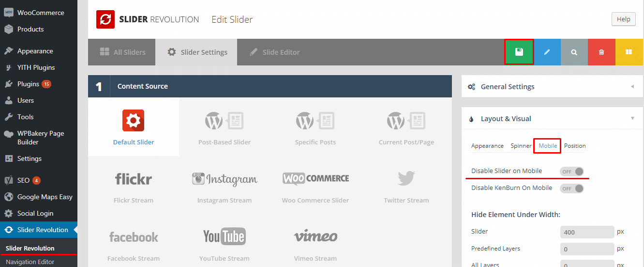Click the Tools wrench icon in sidebar
Image resolution: width=644 pixels, height=267 pixels.
(9, 117)
